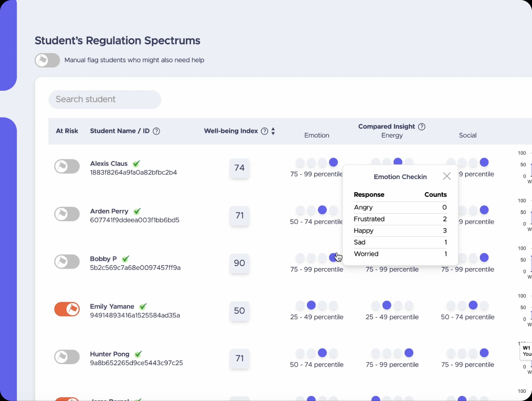Open student name Emily Yamane
The width and height of the screenshot is (532, 401).
coord(112,306)
